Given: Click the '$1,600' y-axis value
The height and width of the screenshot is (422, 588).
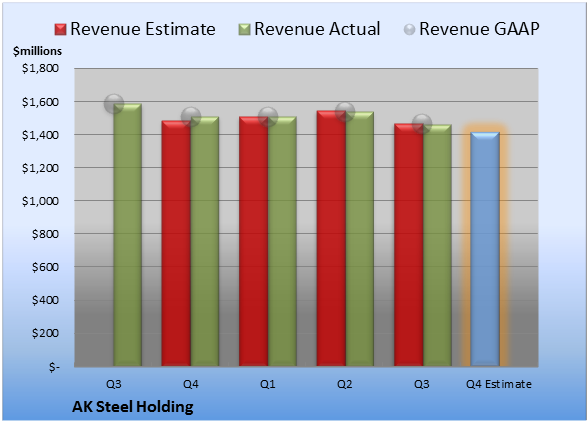Looking at the screenshot, I should pos(40,102).
